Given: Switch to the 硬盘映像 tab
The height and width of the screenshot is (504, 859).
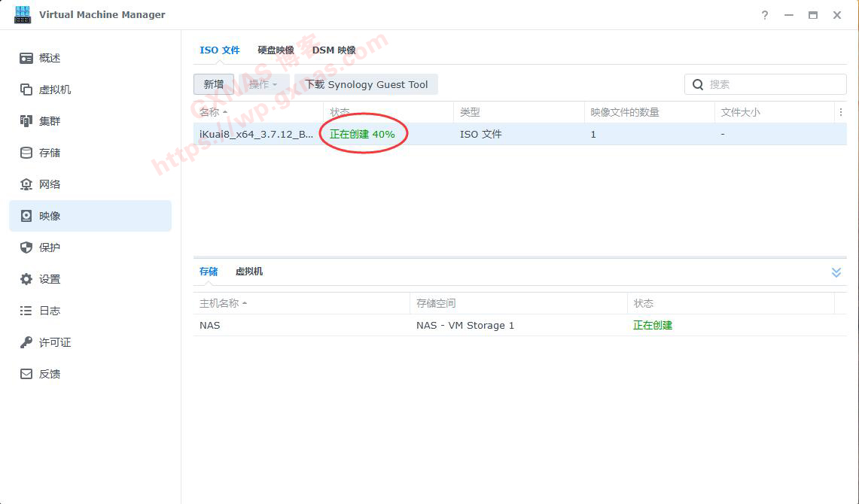Looking at the screenshot, I should pos(276,50).
